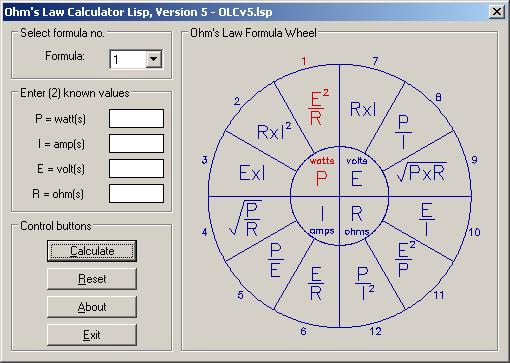Click the number 2 wheel label
The height and width of the screenshot is (363, 510).
[237, 101]
